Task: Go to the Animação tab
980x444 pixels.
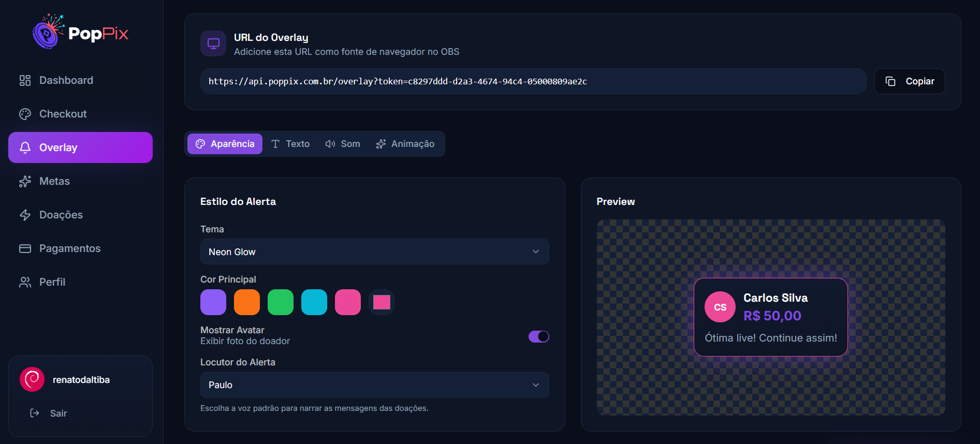Action: (x=405, y=144)
